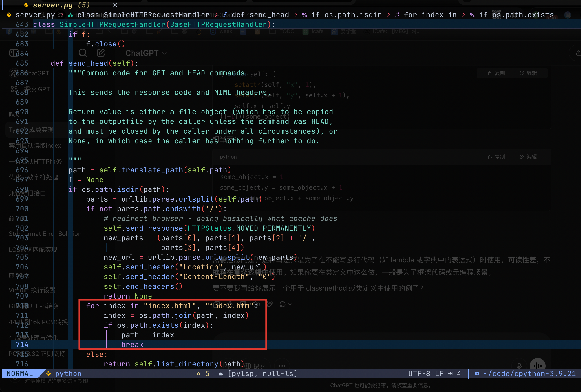The width and height of the screenshot is (581, 392).
Task: Click the 'def send_head' breadcrumb item
Action: coord(260,15)
